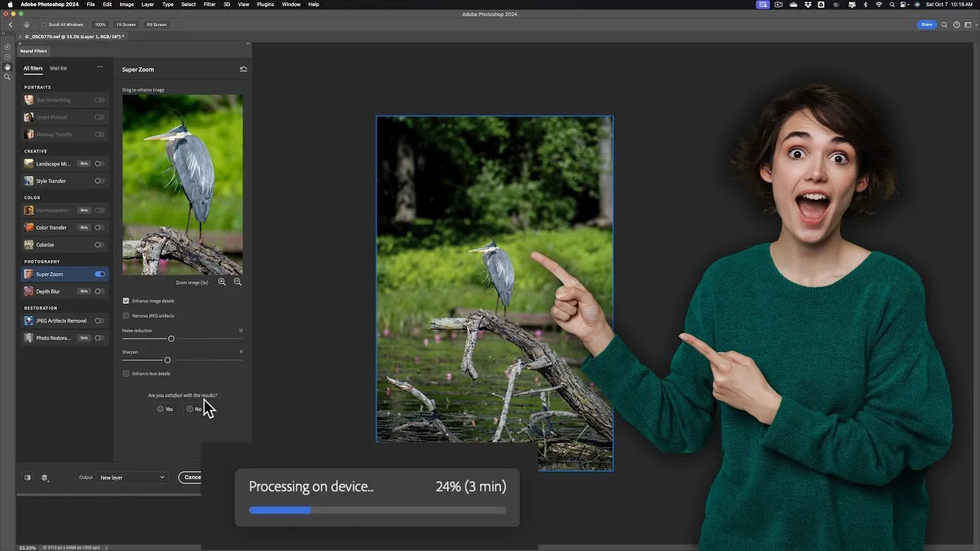Switch to the Wait list tab
Image resolution: width=980 pixels, height=551 pixels.
(x=58, y=68)
